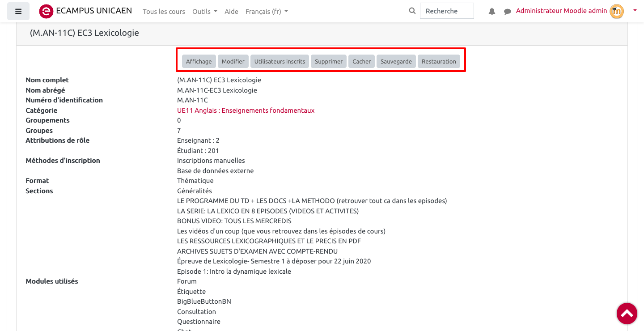The height and width of the screenshot is (331, 644).
Task: Hide course with Cacher button
Action: tap(361, 61)
